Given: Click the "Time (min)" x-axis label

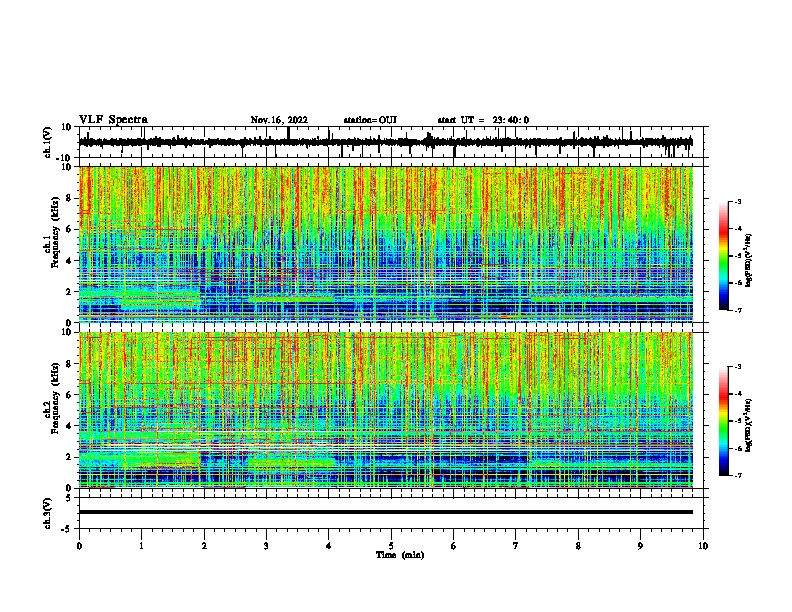Looking at the screenshot, I should click(x=400, y=555).
